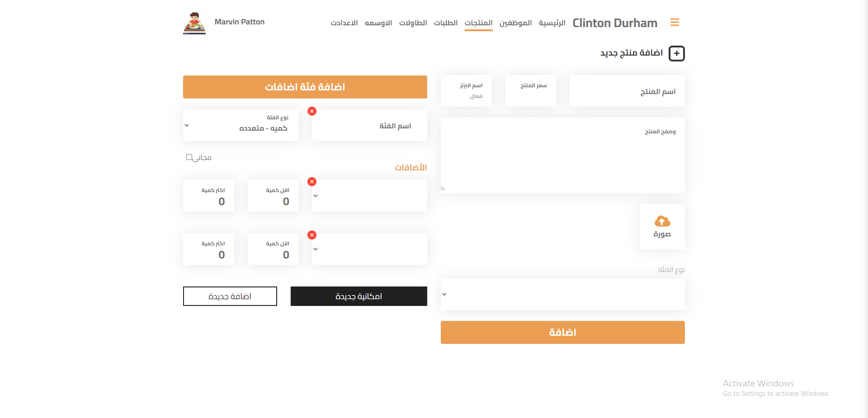
Task: Remove the category with red X near اسم الفئة
Action: click(x=312, y=111)
